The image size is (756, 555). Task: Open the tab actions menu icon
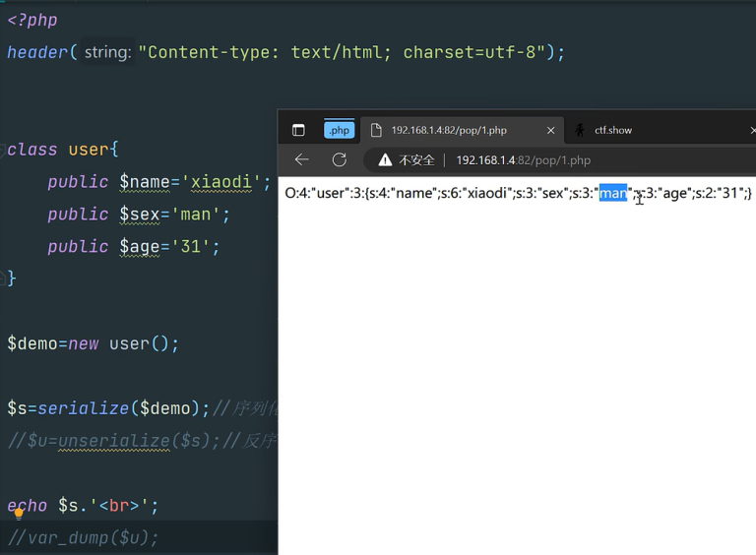298,130
